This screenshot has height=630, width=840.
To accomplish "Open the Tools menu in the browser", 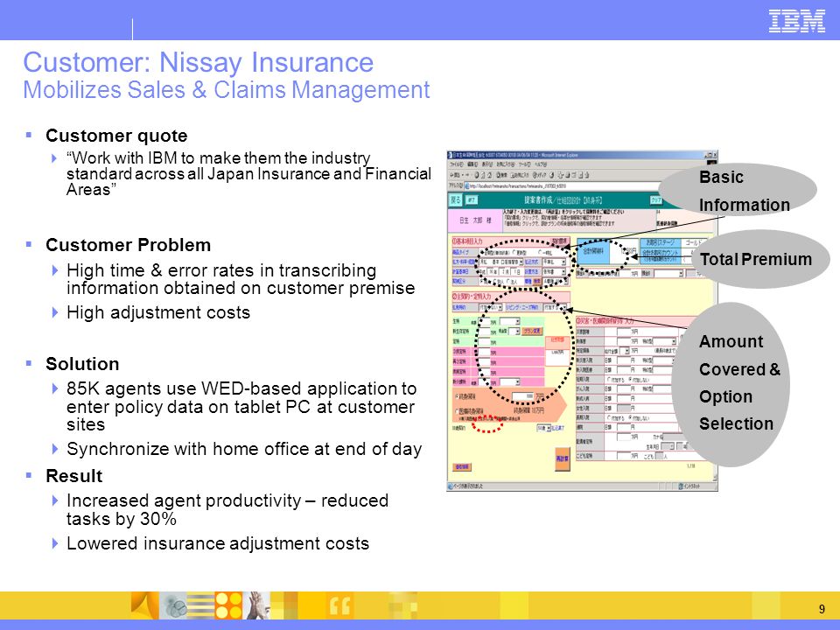I will 525,164.
